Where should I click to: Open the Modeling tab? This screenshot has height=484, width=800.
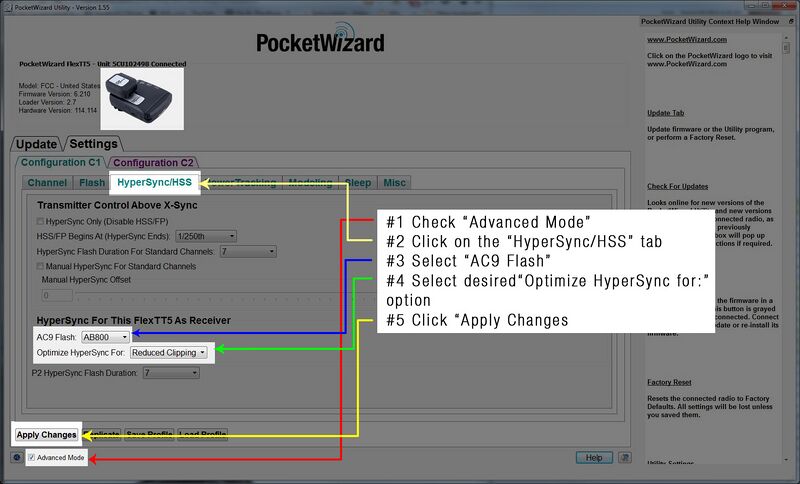click(x=310, y=183)
